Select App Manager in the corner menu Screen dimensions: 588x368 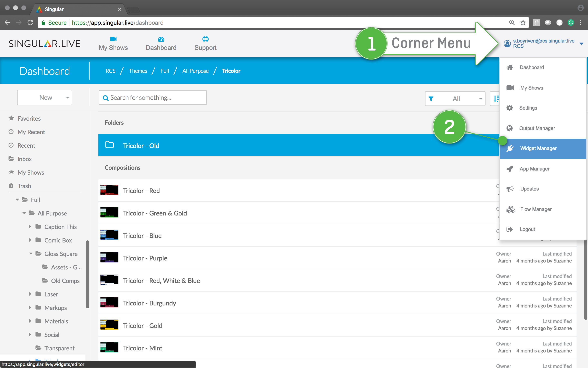[x=543, y=169]
